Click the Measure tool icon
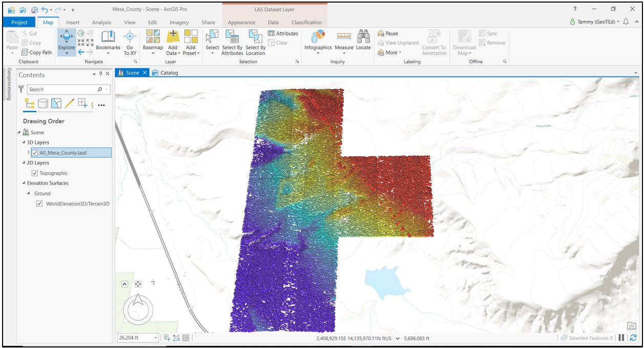Screen dimensions: 644x348 point(344,37)
